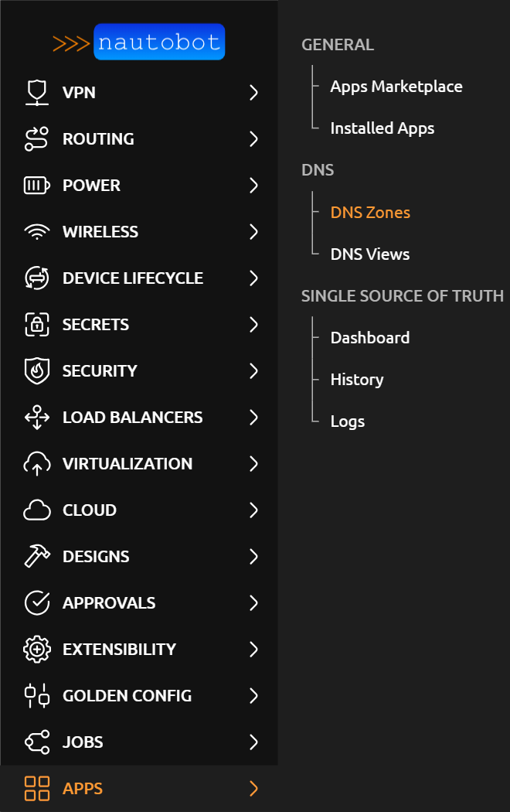Screen dimensions: 510x812
Task: Expand the APPROVALS submenu
Action: tap(253, 602)
